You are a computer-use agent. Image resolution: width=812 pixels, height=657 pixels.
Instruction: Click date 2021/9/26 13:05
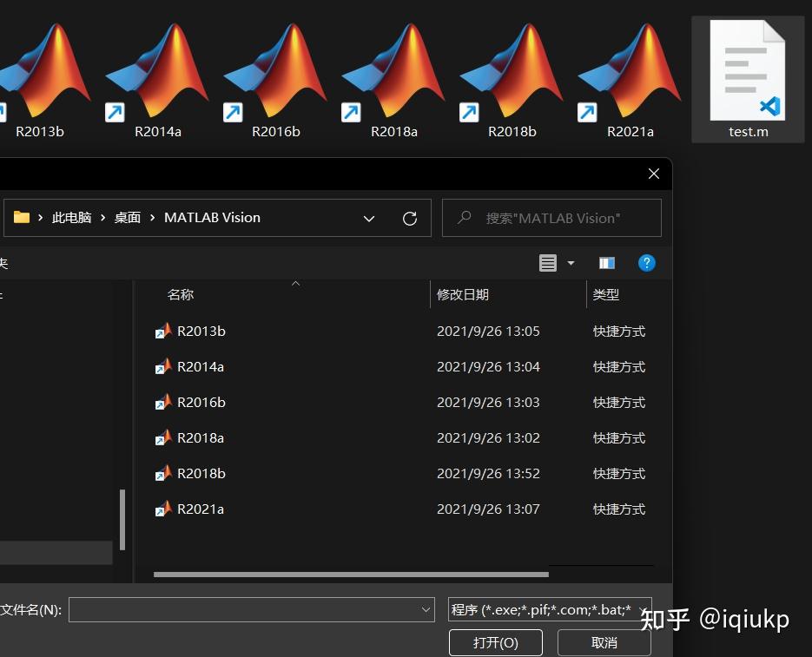[x=488, y=332]
